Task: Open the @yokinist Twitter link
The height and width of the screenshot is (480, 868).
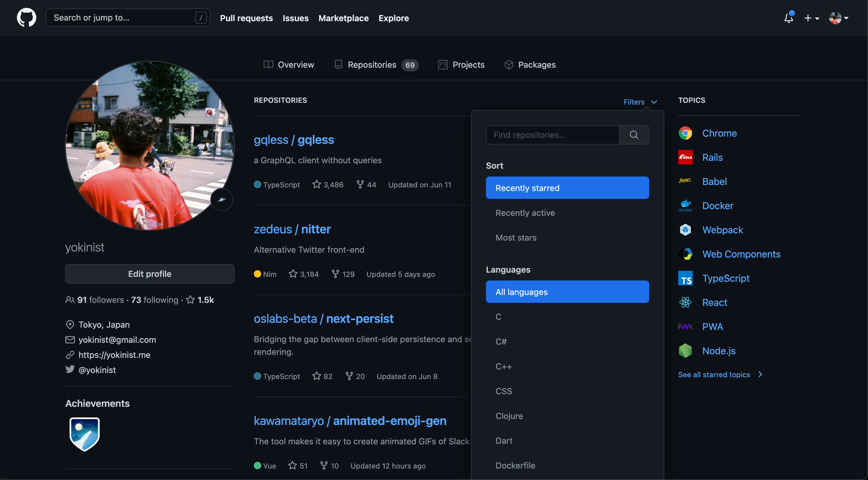Action: tap(97, 370)
